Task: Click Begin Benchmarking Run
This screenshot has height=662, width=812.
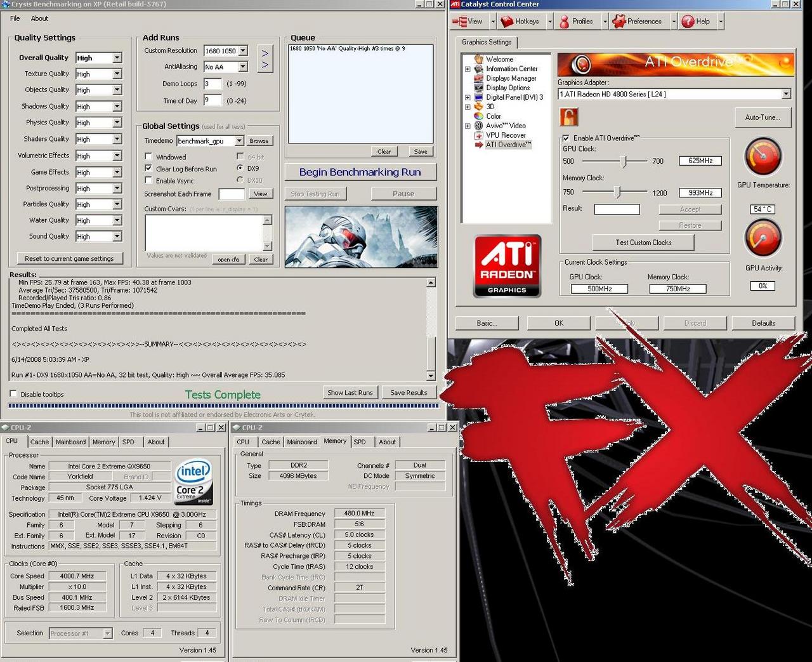Action: coord(360,172)
